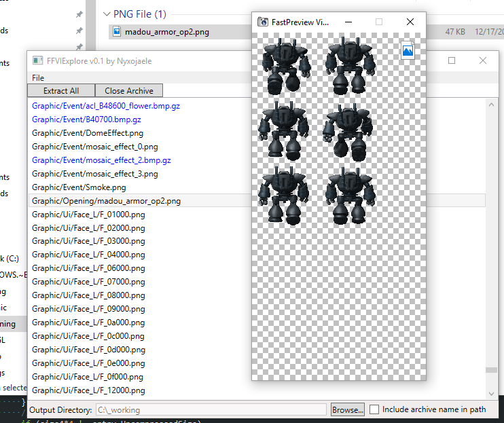Select Graphic/Ui/Face_L/F_07000.png entry

pyautogui.click(x=88, y=282)
